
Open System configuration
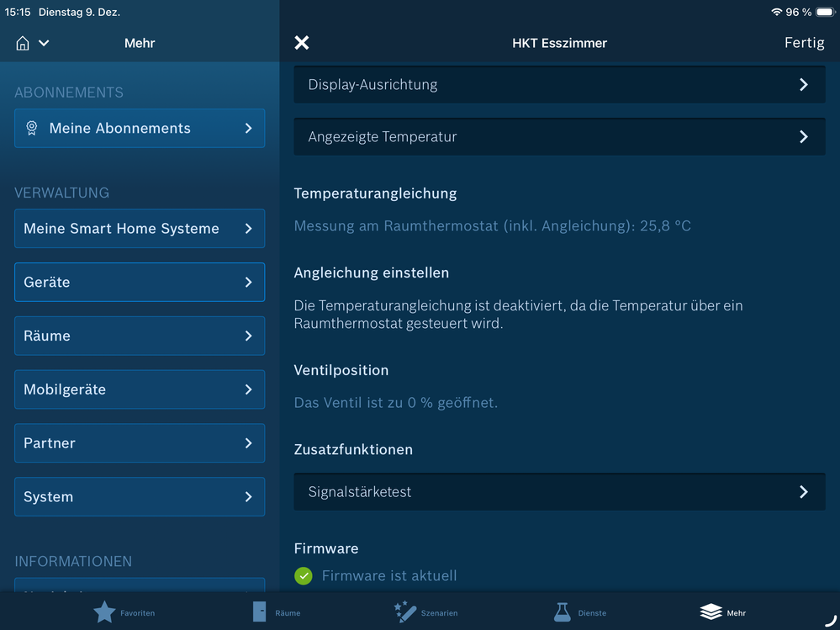(x=139, y=496)
